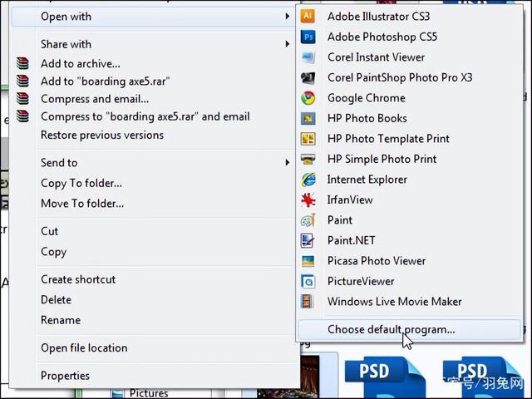Expand the Open with submenu arrow

click(x=287, y=17)
